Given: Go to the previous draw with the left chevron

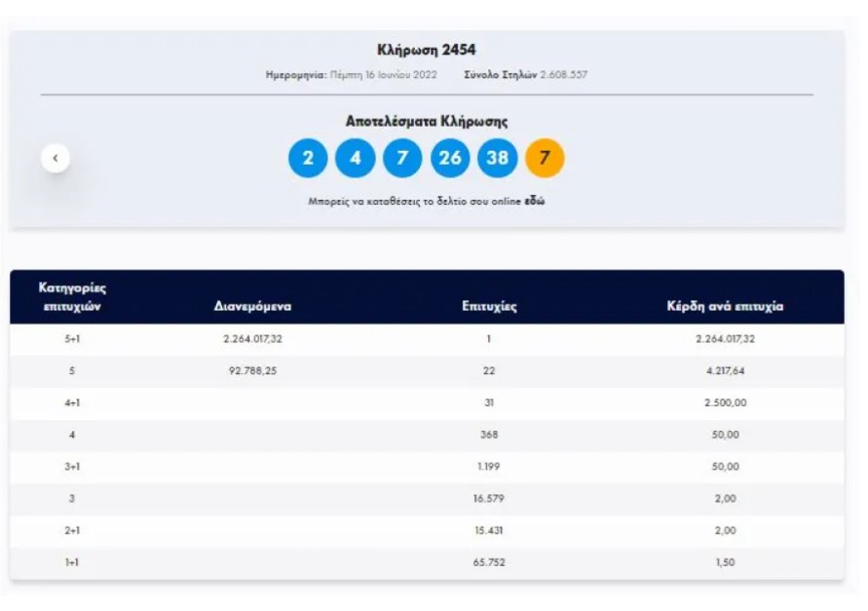Looking at the screenshot, I should pyautogui.click(x=56, y=158).
